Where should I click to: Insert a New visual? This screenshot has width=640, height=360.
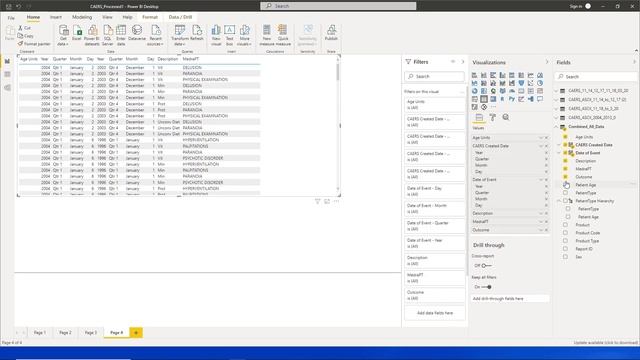point(216,36)
